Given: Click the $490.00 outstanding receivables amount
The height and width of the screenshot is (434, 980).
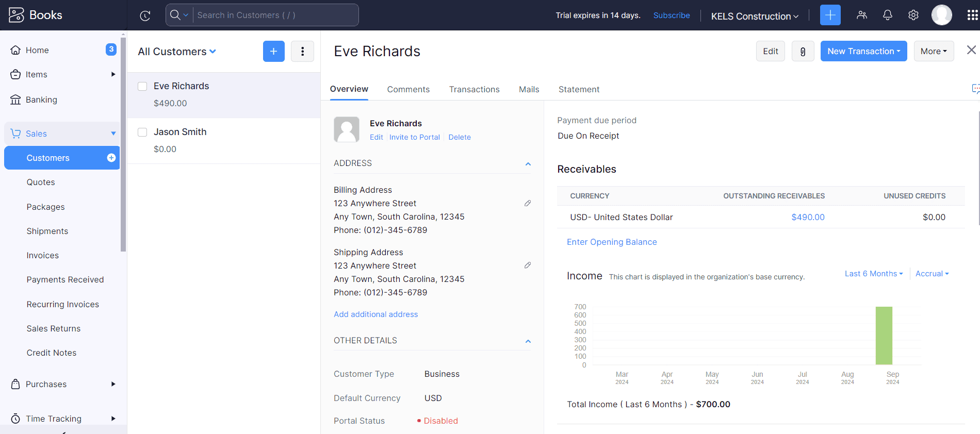Looking at the screenshot, I should (x=808, y=217).
